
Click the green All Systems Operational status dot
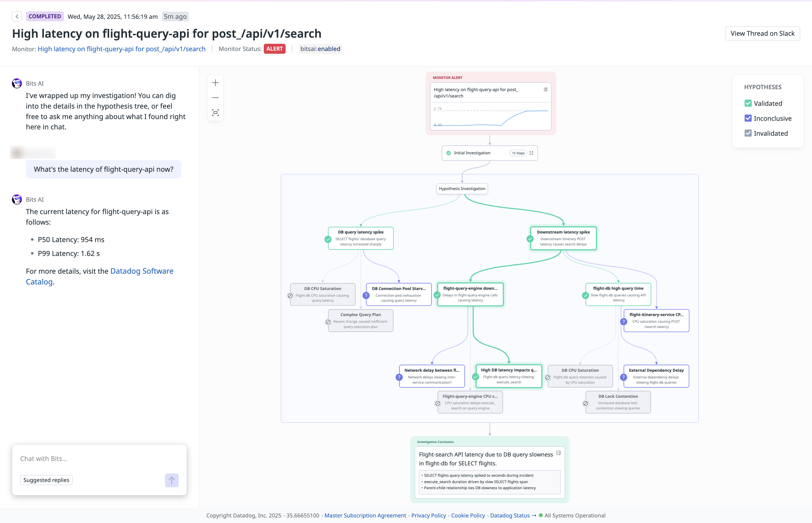tap(541, 515)
